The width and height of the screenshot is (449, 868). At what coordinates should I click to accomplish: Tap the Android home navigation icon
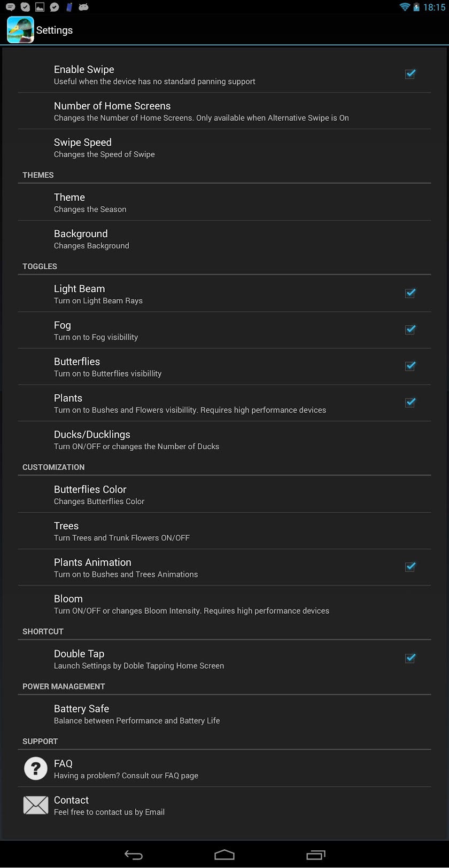(x=224, y=855)
